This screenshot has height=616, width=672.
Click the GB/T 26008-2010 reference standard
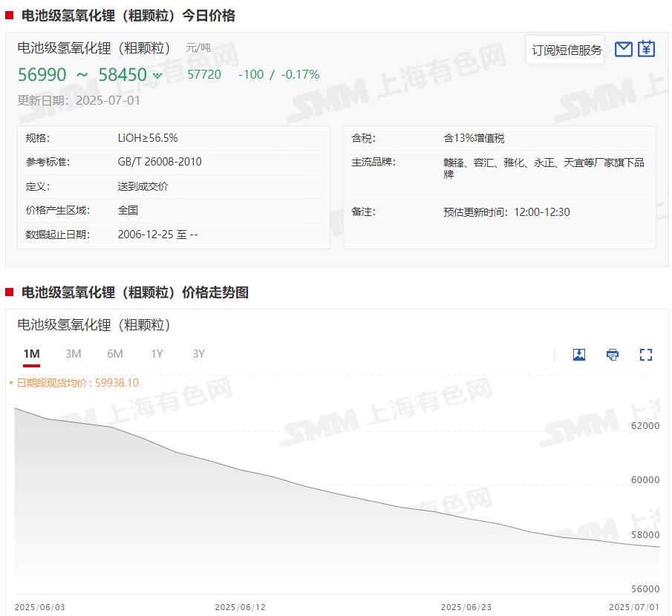click(160, 162)
